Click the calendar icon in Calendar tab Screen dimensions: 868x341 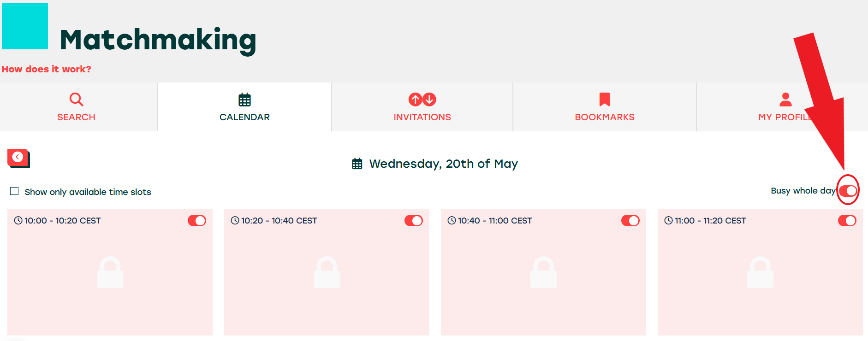244,100
